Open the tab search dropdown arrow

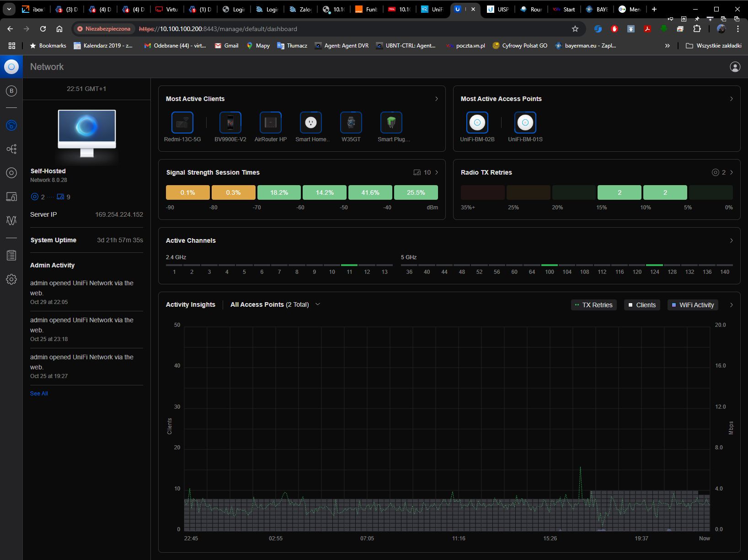click(9, 9)
